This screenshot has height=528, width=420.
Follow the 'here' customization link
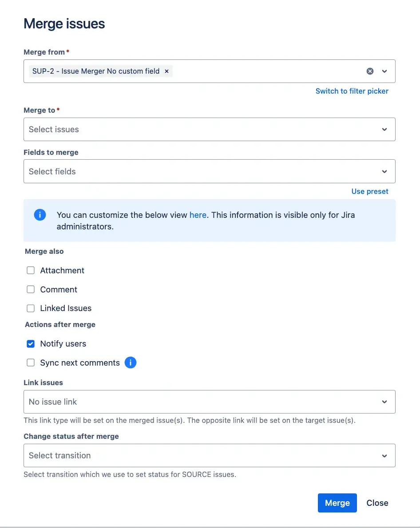(198, 215)
